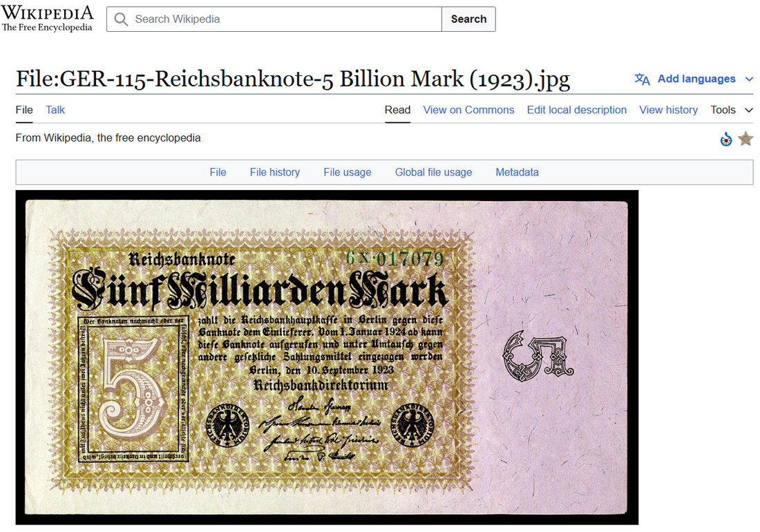Viewport: 760px width, 532px height.
Task: Open the 5 Billion Mark banknote image
Action: tap(327, 357)
